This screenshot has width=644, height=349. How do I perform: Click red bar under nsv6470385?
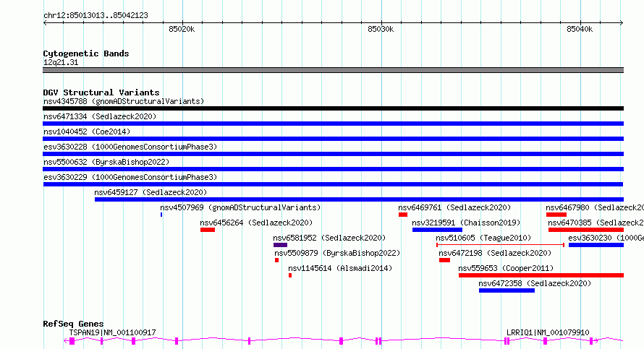(586, 230)
